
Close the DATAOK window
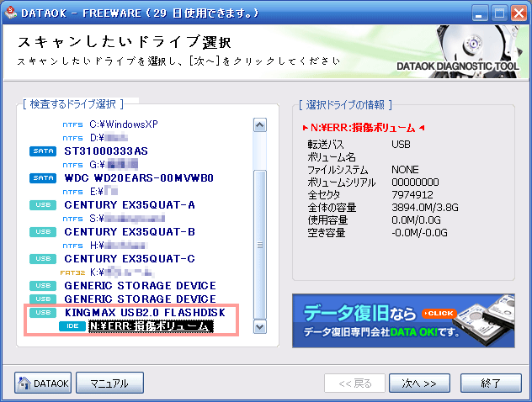[x=519, y=13]
